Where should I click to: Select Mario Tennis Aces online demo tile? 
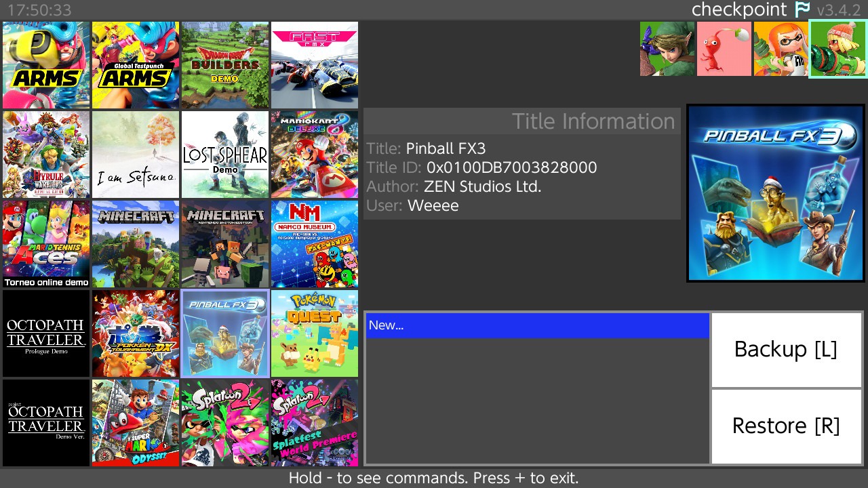tap(46, 244)
